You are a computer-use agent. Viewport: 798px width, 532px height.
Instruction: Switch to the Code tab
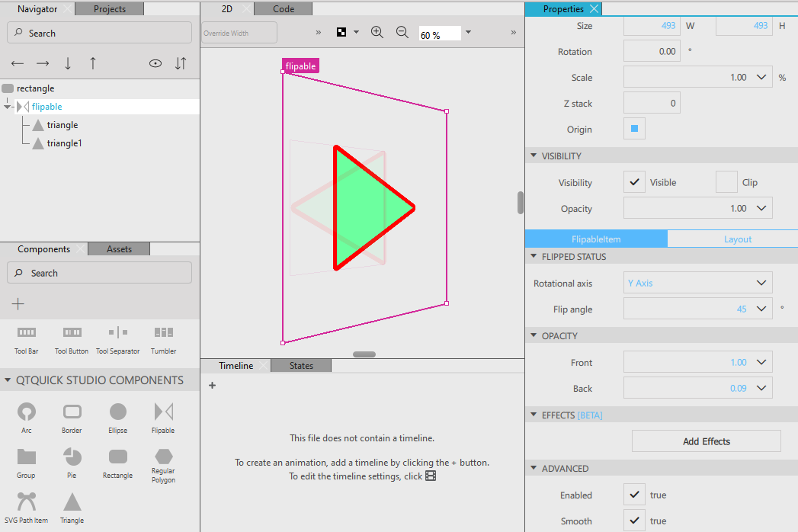point(284,9)
